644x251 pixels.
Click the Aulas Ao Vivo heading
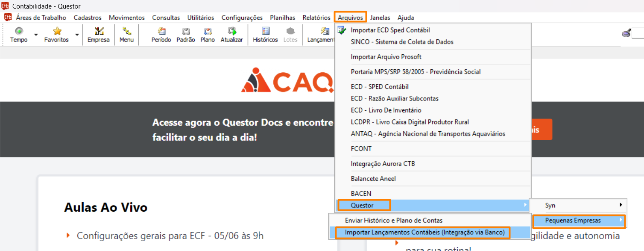[x=106, y=208]
